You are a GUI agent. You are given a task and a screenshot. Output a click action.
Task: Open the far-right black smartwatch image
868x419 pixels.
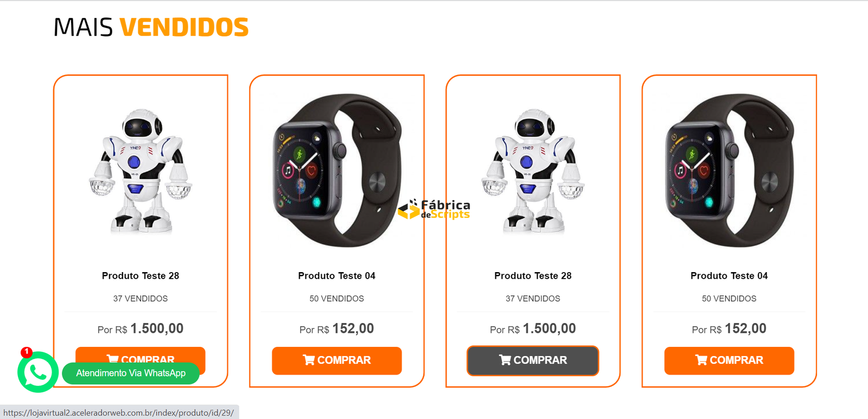[729, 170]
